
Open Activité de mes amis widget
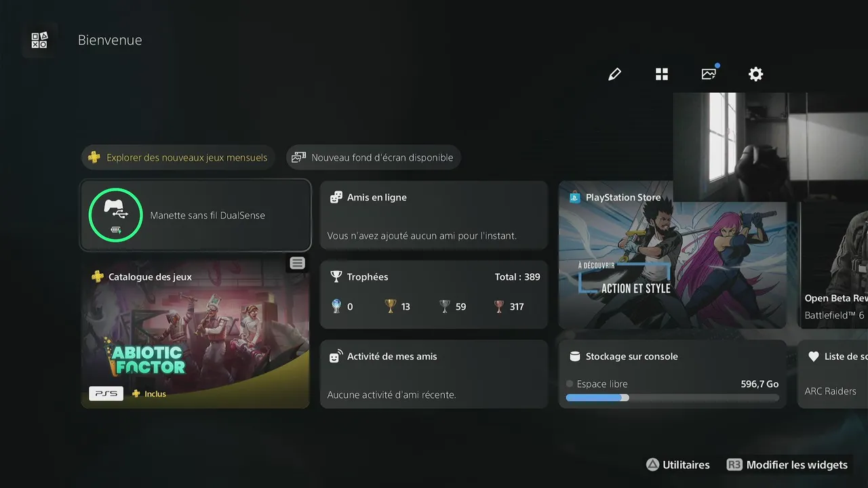pyautogui.click(x=433, y=374)
